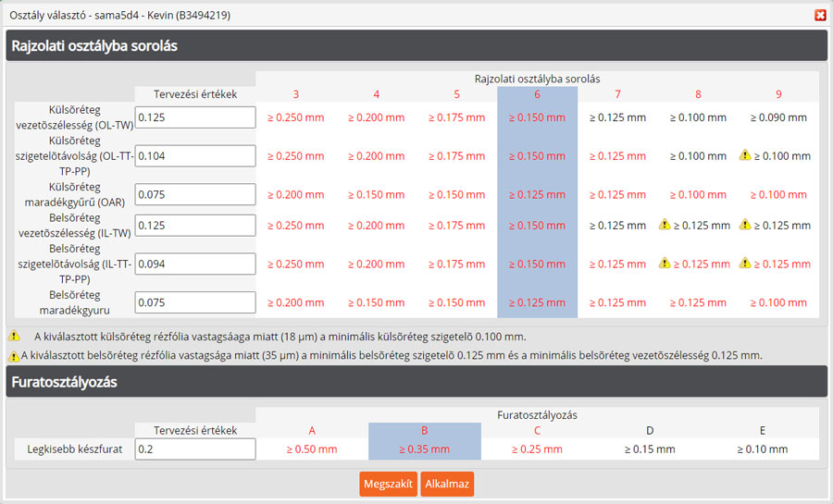Click the Külsőréteg maradékgyűrű (OAR) input field
This screenshot has width=833, height=504.
pos(195,195)
